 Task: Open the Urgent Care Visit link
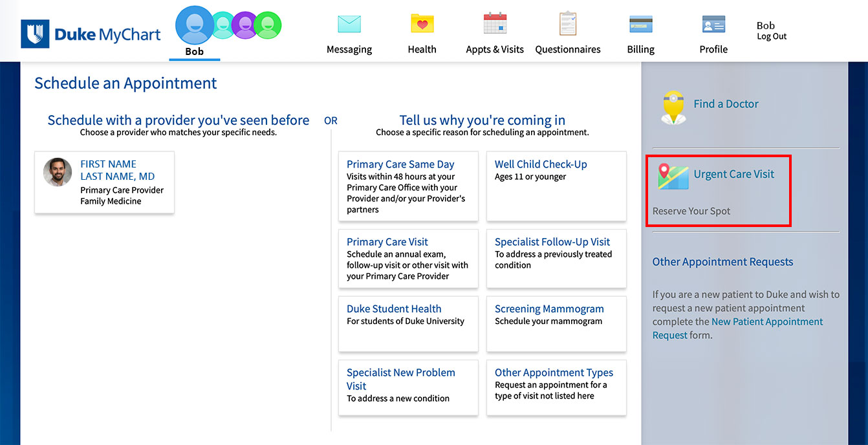click(x=734, y=174)
